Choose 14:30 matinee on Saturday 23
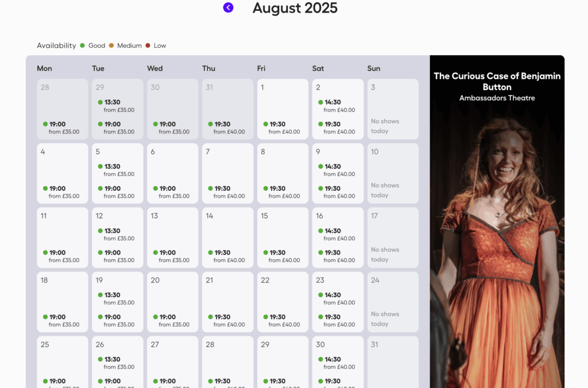The height and width of the screenshot is (388, 588). (x=336, y=298)
